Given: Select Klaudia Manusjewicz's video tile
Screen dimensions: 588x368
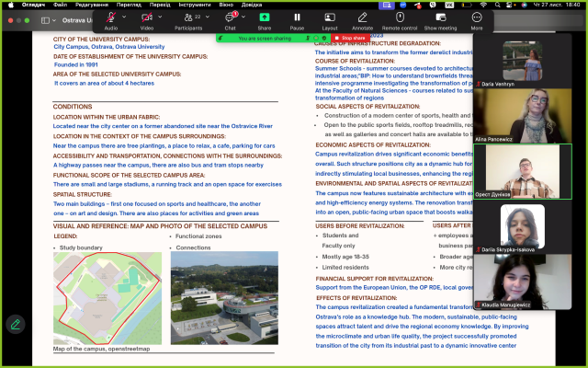Looking at the screenshot, I should pyautogui.click(x=522, y=281).
